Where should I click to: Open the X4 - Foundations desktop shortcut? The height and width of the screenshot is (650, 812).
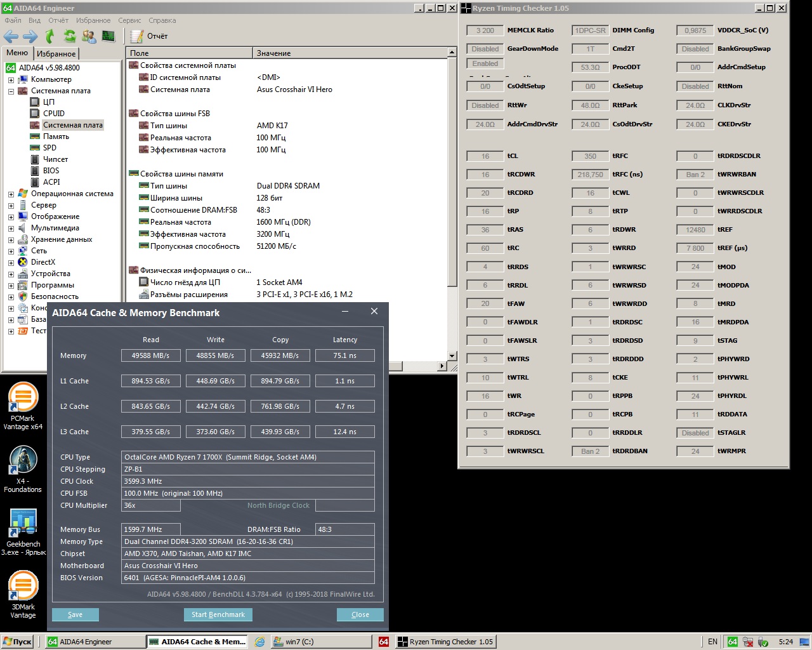(23, 470)
